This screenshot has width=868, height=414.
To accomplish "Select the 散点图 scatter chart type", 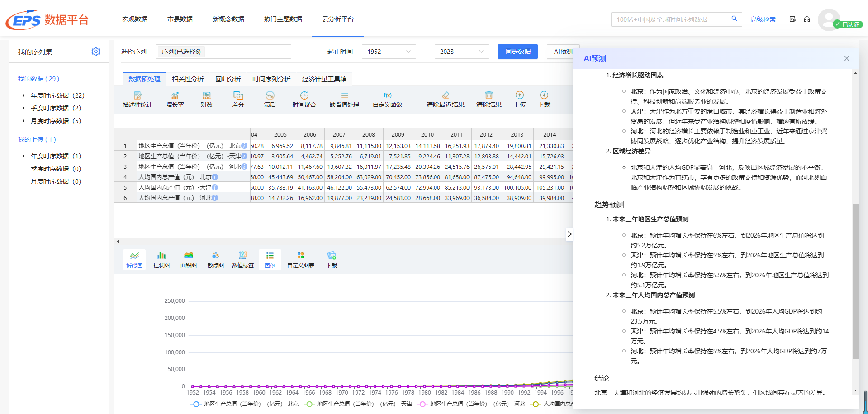I will (216, 260).
